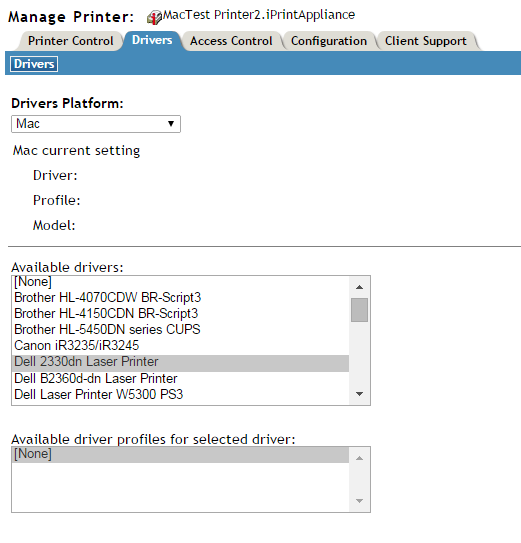Select [None] in Available drivers list

tap(180, 282)
